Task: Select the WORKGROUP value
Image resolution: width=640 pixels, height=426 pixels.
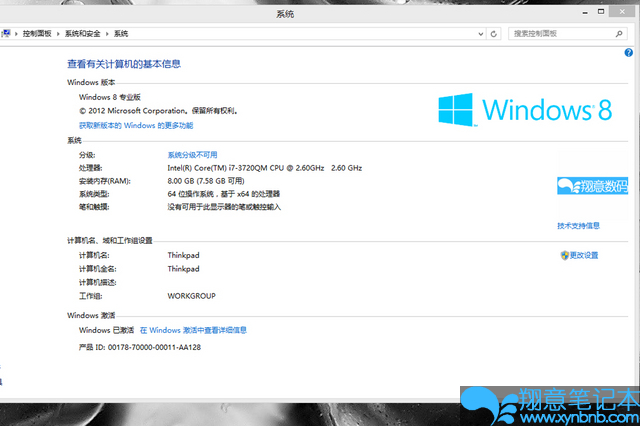Action: click(x=191, y=296)
